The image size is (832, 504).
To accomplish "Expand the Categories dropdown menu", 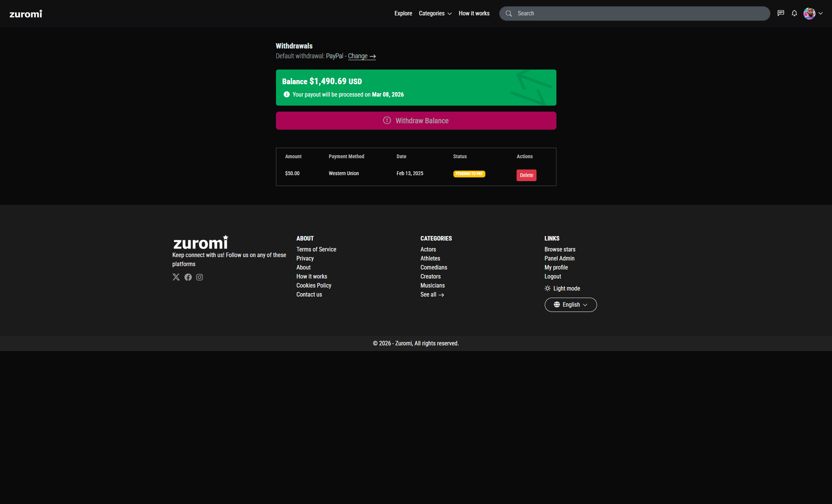I will [x=435, y=13].
